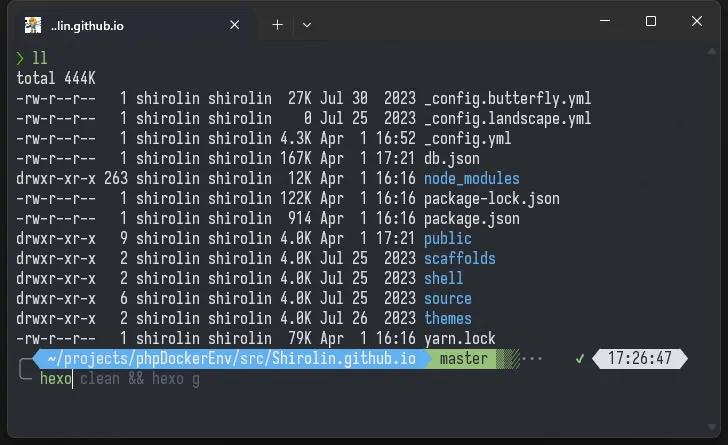Click the green checkmark status in prompt
This screenshot has width=728, height=445.
(579, 358)
